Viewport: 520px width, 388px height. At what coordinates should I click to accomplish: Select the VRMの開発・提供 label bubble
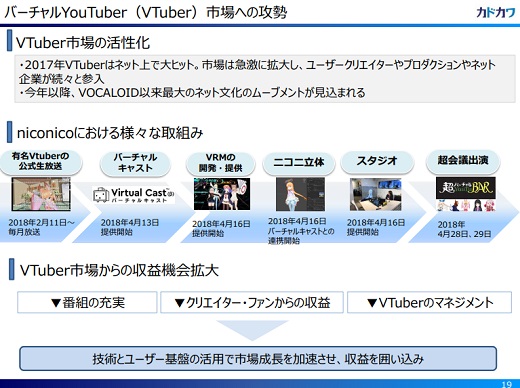pos(221,163)
